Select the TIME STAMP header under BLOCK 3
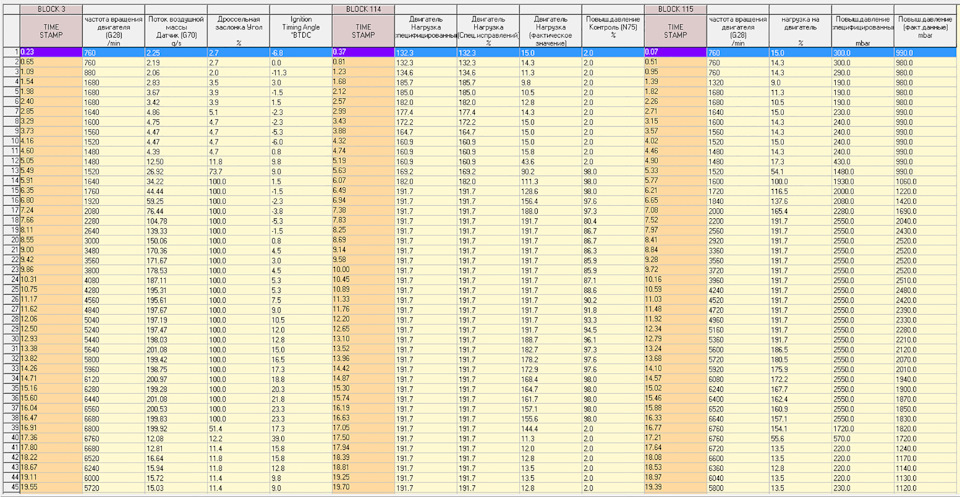960x497 pixels. (x=51, y=31)
